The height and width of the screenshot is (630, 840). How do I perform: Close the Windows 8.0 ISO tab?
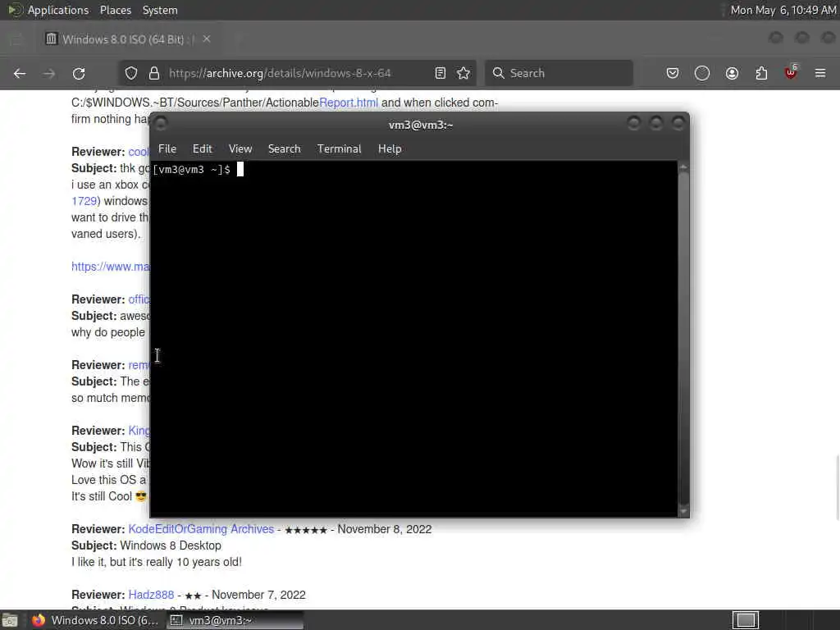click(x=207, y=39)
